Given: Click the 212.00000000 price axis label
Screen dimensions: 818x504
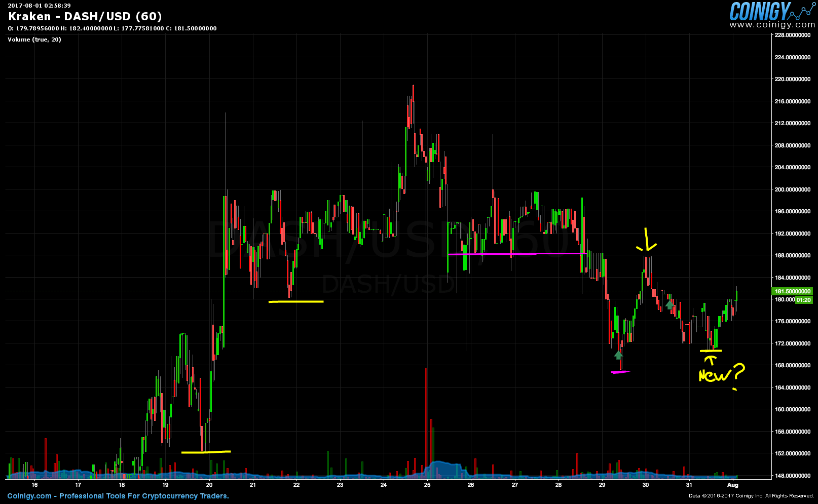Looking at the screenshot, I should tap(793, 123).
